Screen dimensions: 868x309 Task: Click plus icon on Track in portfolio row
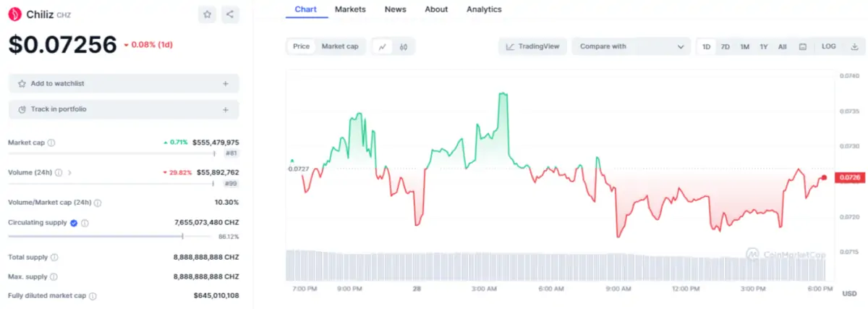(x=226, y=109)
